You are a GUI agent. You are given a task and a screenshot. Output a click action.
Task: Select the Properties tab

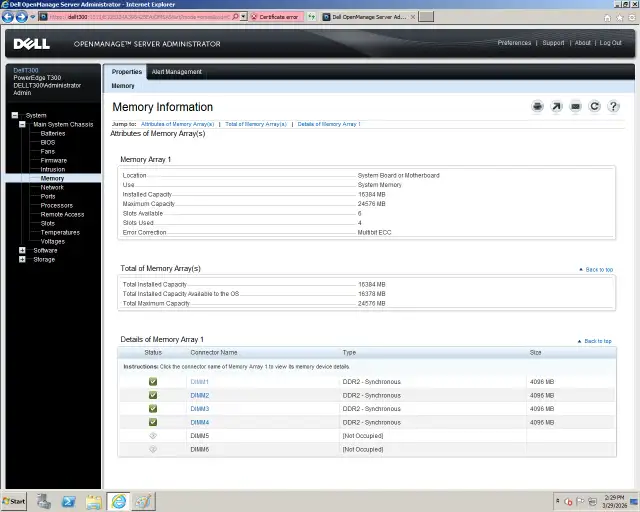pyautogui.click(x=126, y=72)
